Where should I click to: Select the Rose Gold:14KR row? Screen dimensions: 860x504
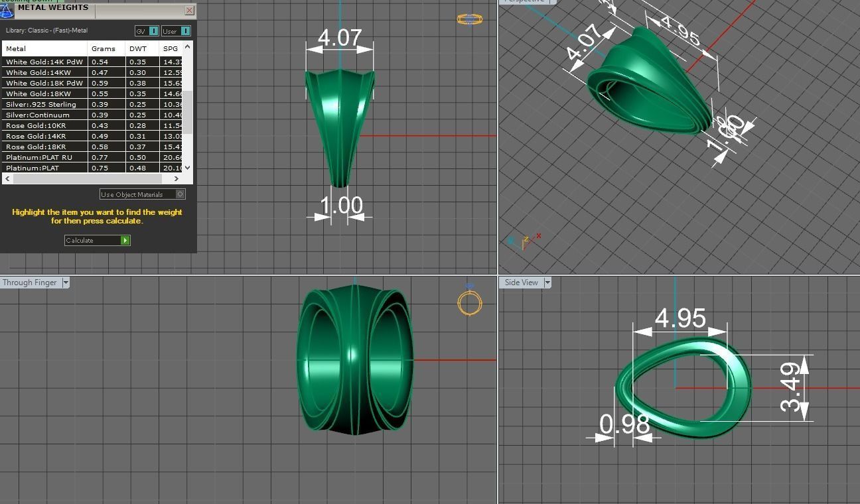(x=92, y=136)
